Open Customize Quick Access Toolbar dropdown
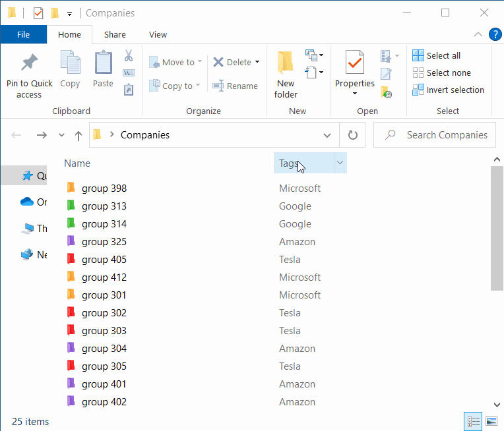 [69, 14]
